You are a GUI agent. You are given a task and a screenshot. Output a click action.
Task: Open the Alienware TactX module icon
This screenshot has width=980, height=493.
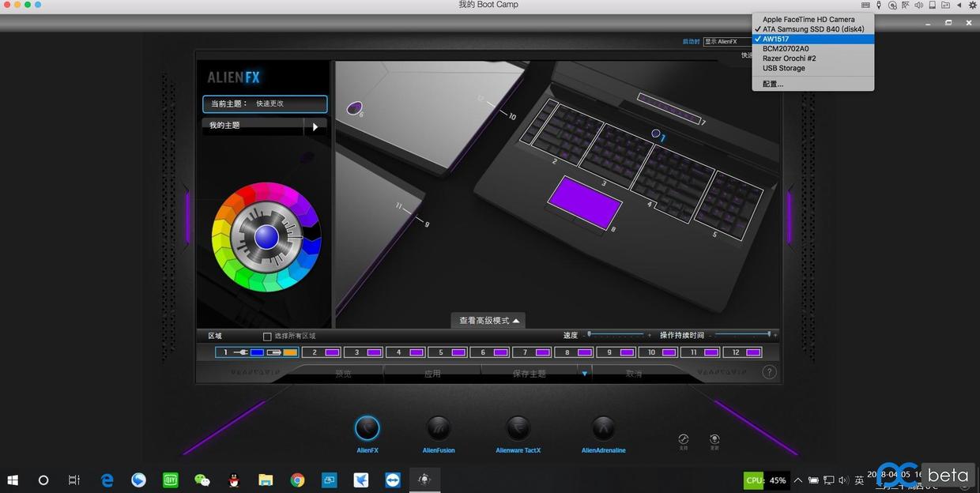point(518,429)
